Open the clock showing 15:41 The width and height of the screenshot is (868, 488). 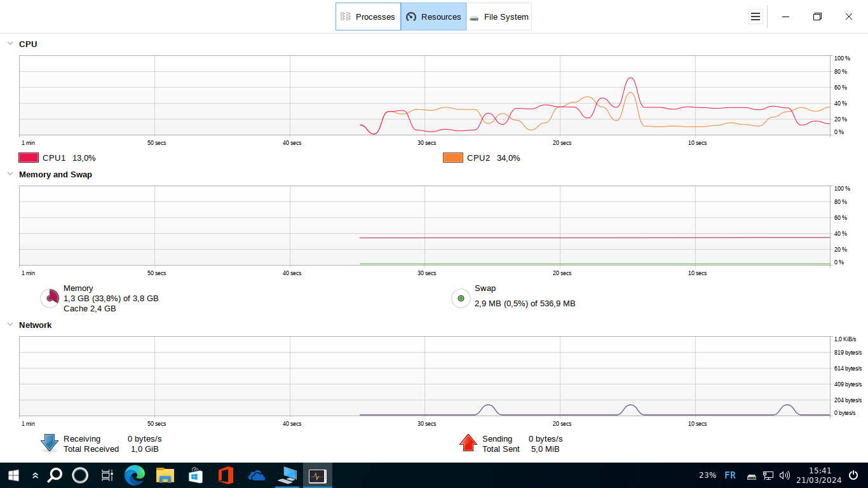818,475
